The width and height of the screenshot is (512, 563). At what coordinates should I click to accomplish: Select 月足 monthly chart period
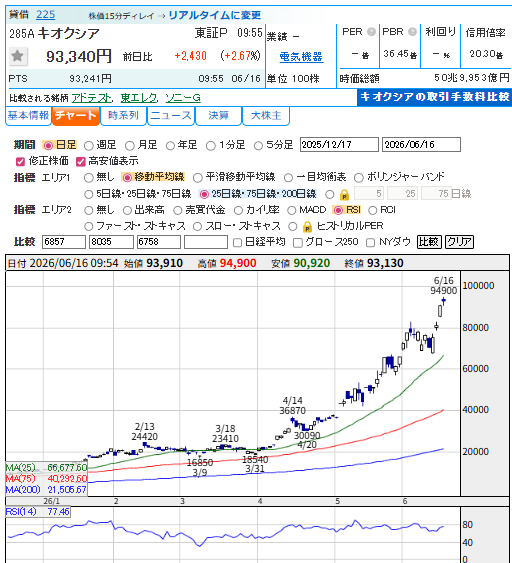click(130, 145)
